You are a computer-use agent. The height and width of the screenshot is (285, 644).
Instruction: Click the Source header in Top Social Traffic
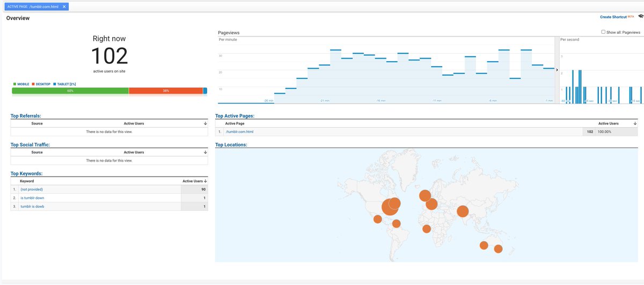pyautogui.click(x=37, y=152)
